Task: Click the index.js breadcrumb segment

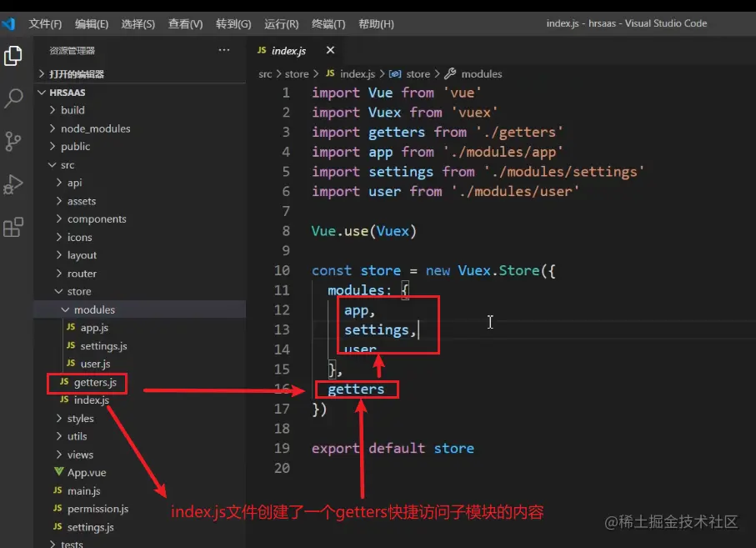Action: 358,73
